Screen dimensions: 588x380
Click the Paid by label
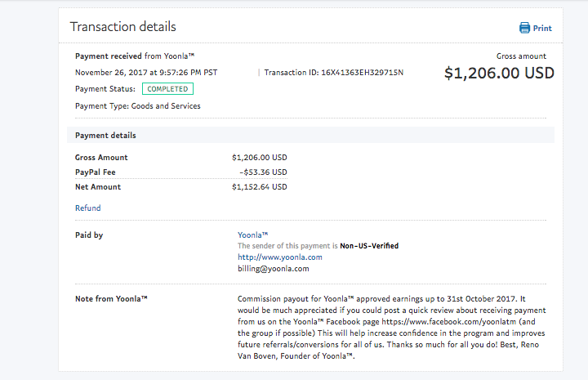(x=89, y=235)
